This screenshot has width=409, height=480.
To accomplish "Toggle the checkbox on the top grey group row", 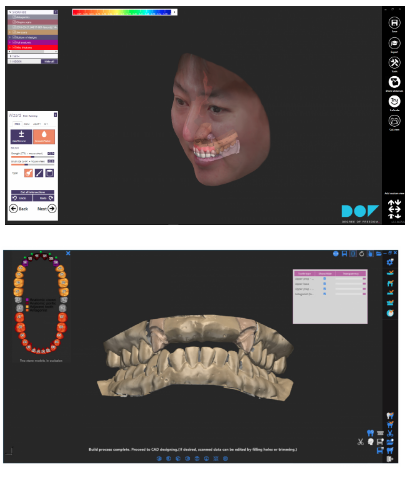I will pyautogui.click(x=14, y=17).
